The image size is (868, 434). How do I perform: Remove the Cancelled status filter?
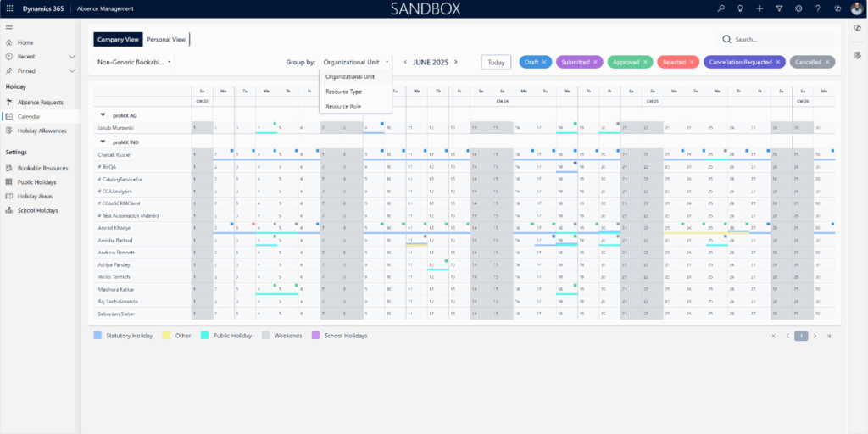[x=827, y=63]
